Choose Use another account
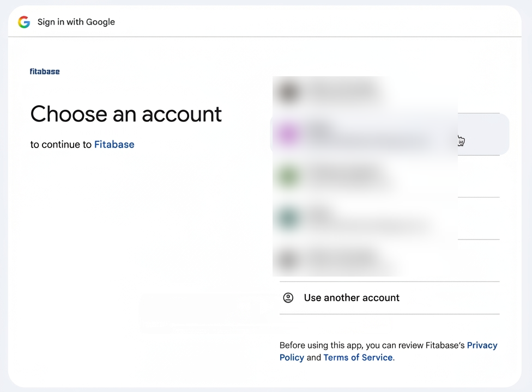The image size is (532, 392). 390,298
